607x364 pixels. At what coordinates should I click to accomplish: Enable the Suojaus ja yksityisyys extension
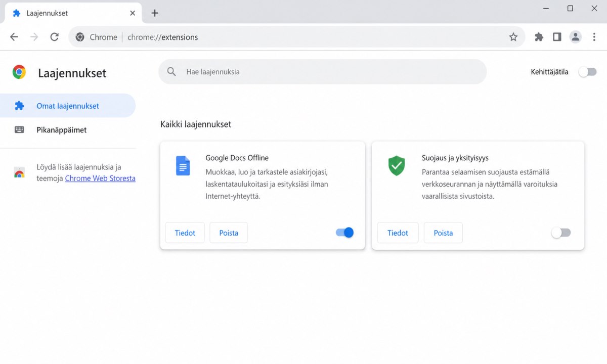(561, 233)
